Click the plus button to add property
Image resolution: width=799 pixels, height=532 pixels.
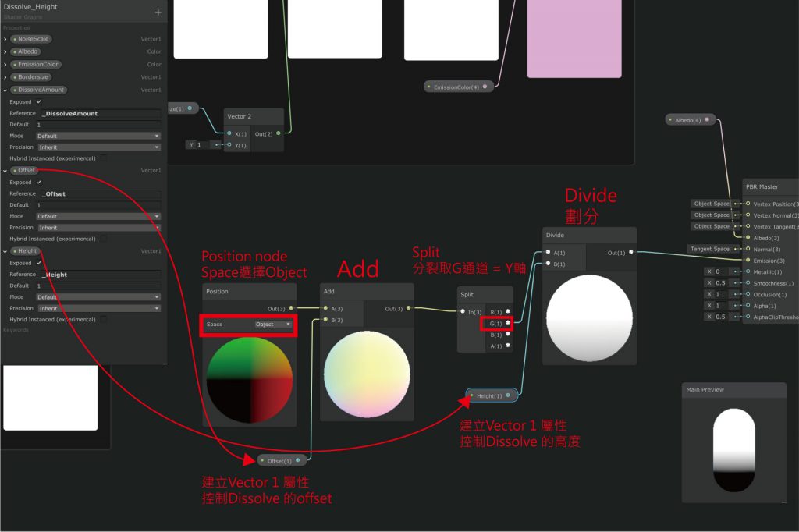click(158, 12)
